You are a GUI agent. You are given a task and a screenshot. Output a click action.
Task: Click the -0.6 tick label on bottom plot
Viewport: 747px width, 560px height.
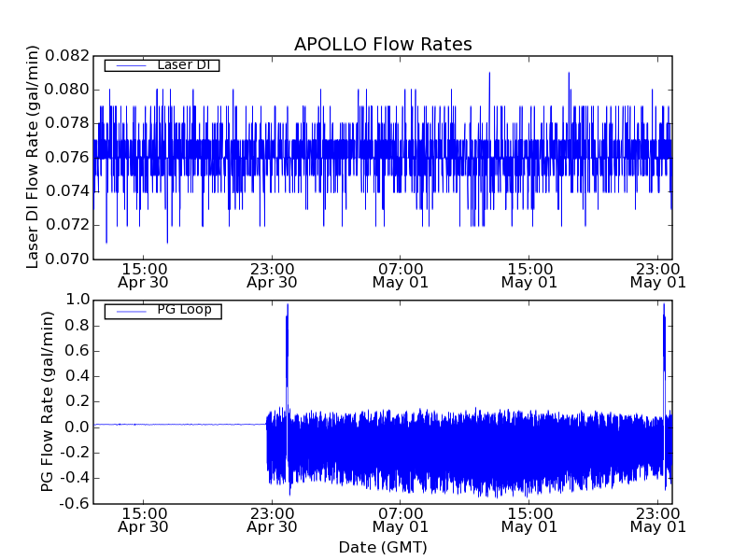coord(74,503)
